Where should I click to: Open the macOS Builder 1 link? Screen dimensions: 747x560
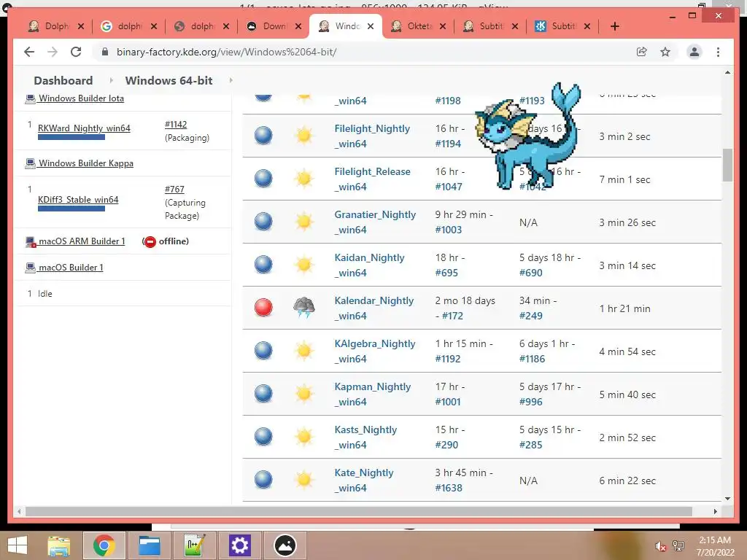tap(71, 268)
